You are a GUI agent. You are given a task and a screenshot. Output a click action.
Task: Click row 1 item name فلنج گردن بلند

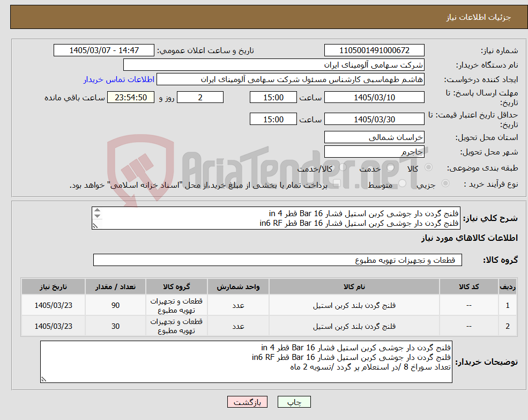[354, 305]
